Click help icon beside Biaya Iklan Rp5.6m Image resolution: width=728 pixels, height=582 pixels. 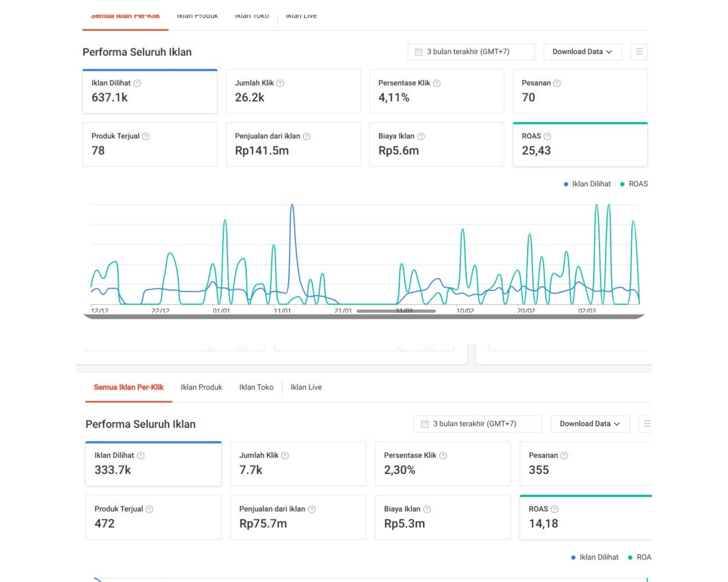click(421, 136)
